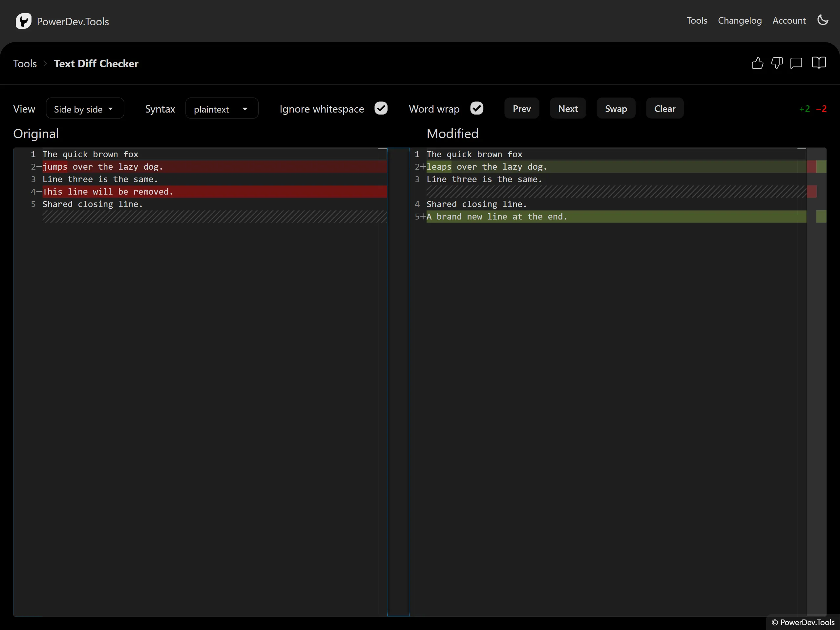Disable the Ignore whitespace checkbox
840x630 pixels.
(381, 108)
